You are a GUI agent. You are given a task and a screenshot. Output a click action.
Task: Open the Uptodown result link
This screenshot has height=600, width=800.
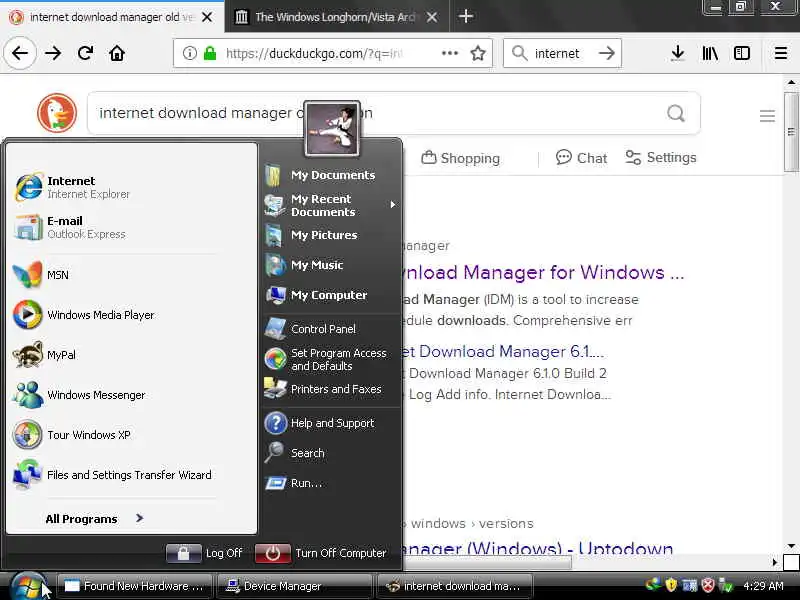538,549
